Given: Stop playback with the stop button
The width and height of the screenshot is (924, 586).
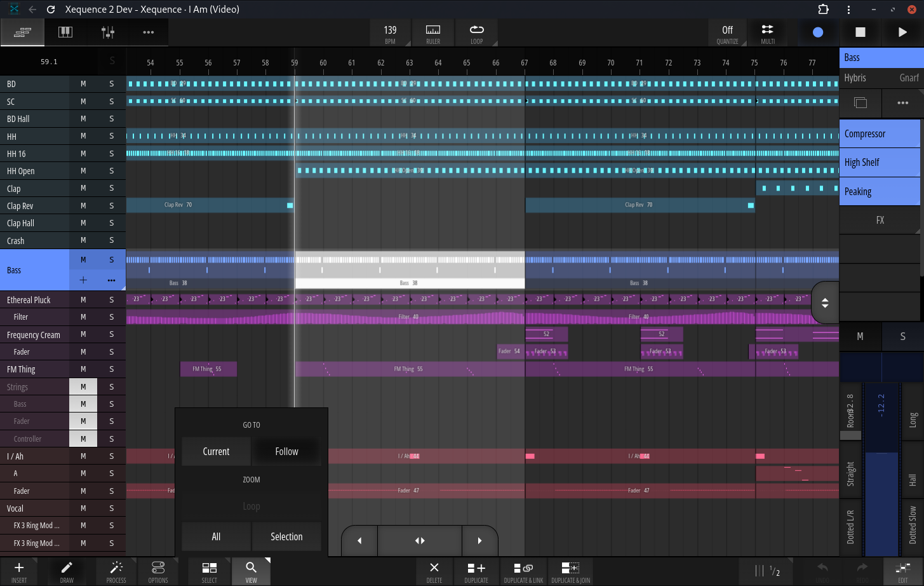Looking at the screenshot, I should [x=860, y=32].
